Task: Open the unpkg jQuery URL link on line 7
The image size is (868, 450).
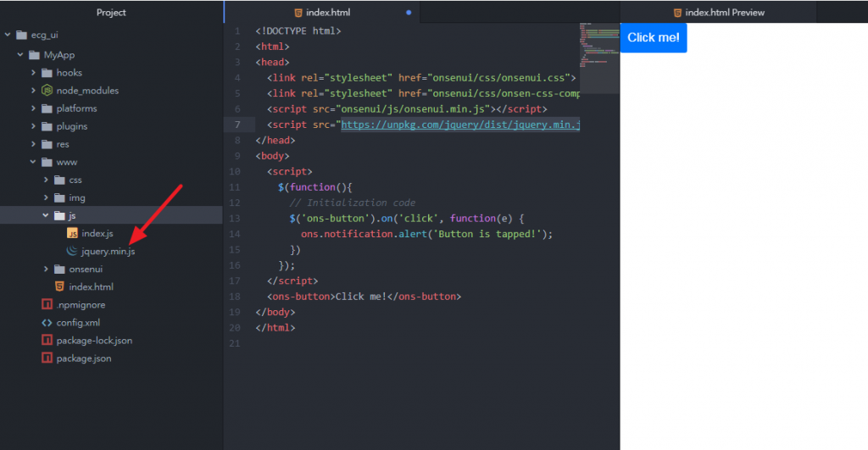Action: pyautogui.click(x=460, y=125)
